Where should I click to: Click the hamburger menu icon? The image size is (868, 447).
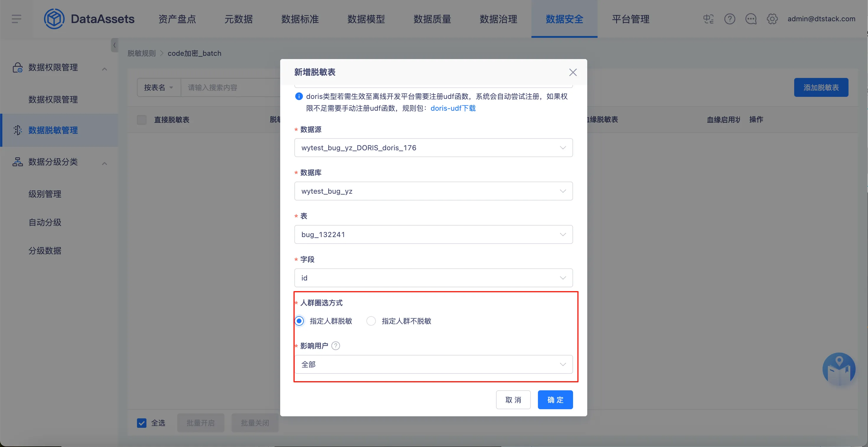click(16, 19)
